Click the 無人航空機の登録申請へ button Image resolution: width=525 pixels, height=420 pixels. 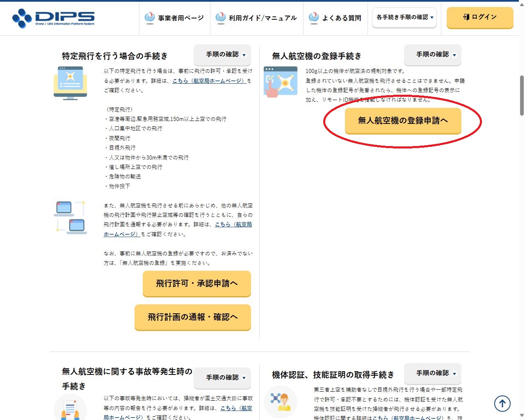403,121
